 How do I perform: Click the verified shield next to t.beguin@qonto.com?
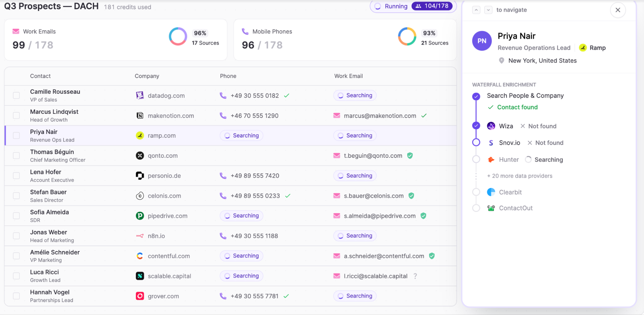point(410,156)
